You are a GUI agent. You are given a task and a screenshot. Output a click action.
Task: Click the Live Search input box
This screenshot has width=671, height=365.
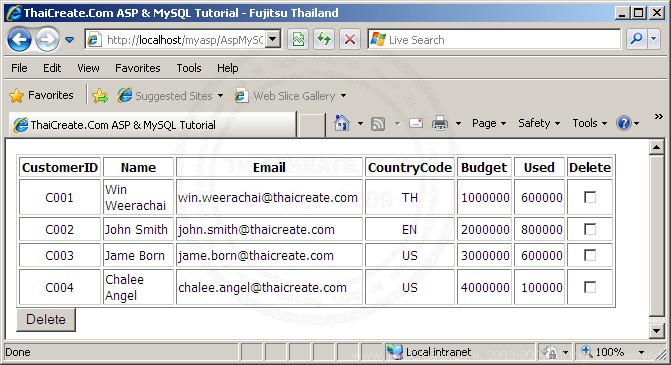494,40
